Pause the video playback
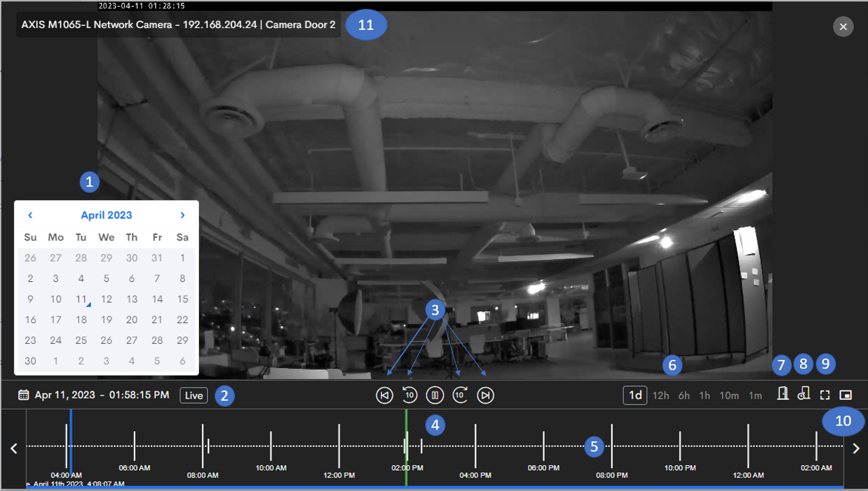Screen dimensions: 868x491 tap(435, 395)
